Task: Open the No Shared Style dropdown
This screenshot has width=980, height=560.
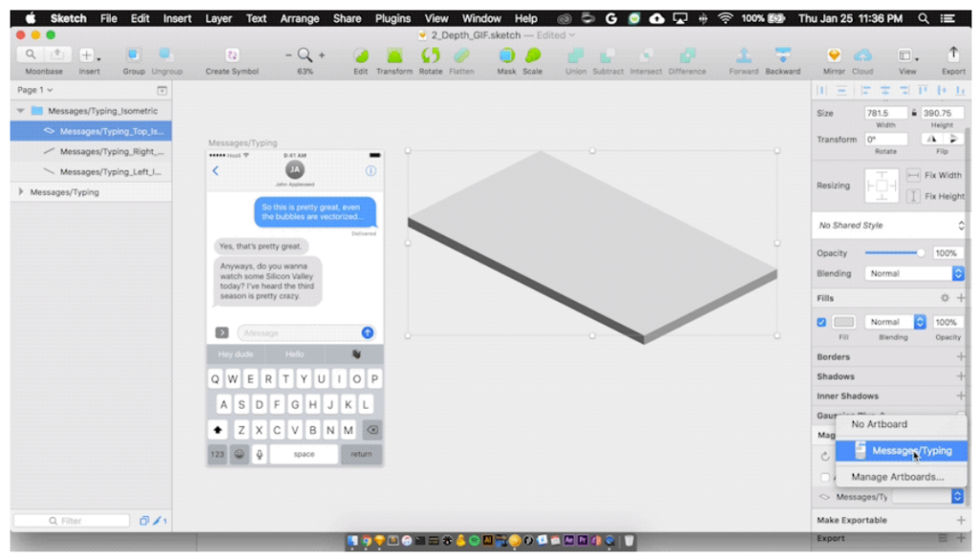Action: pyautogui.click(x=890, y=226)
